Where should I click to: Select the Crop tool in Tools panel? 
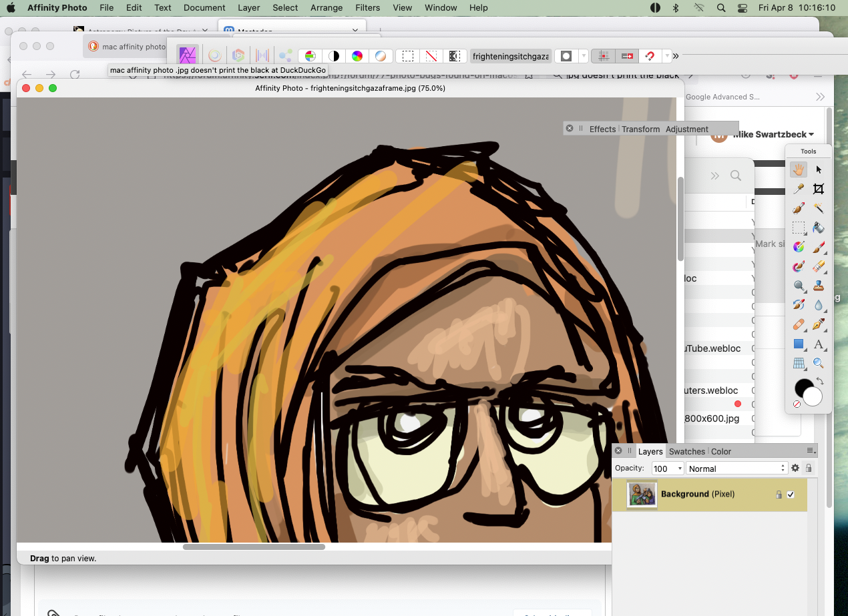[819, 189]
